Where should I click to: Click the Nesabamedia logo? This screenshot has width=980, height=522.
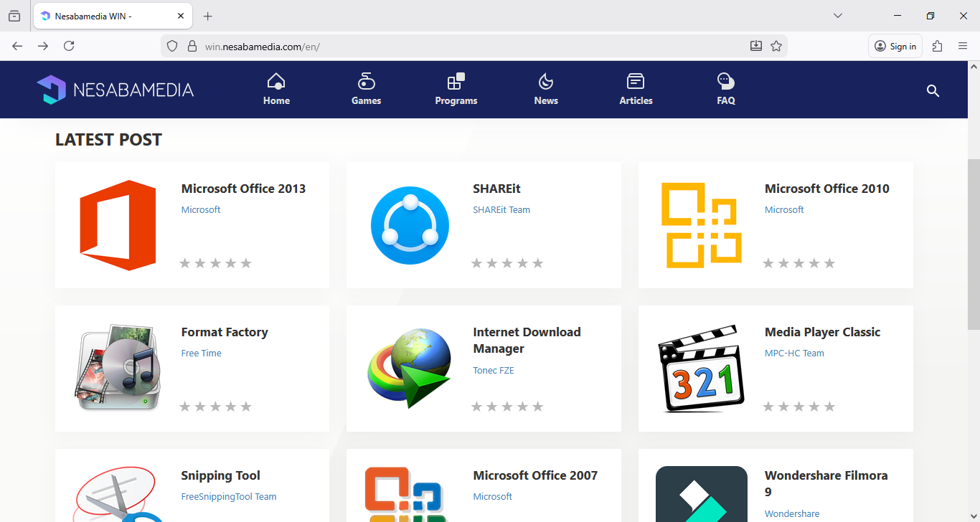tap(116, 90)
